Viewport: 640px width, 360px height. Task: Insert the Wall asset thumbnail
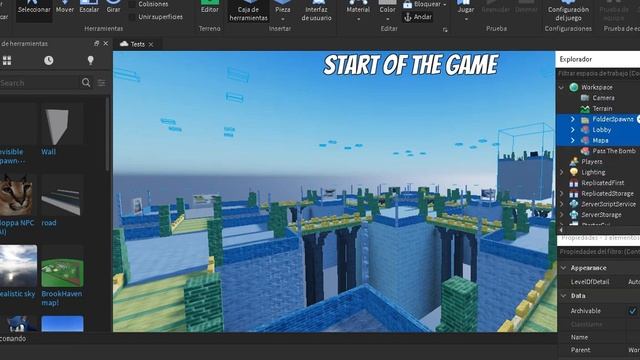click(62, 124)
